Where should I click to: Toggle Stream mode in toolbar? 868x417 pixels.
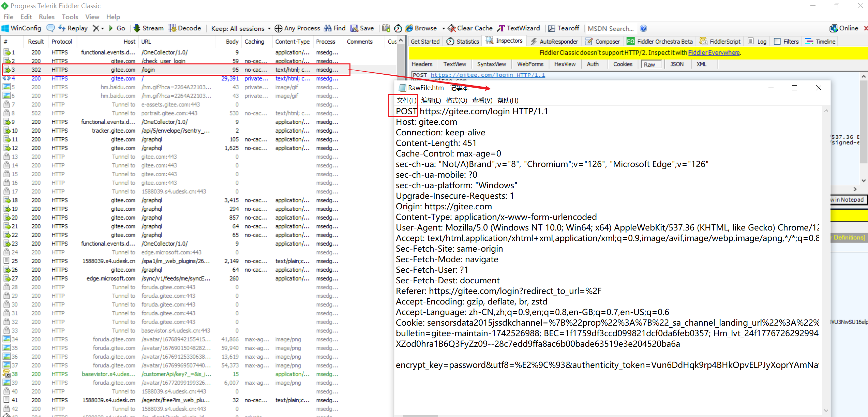149,28
